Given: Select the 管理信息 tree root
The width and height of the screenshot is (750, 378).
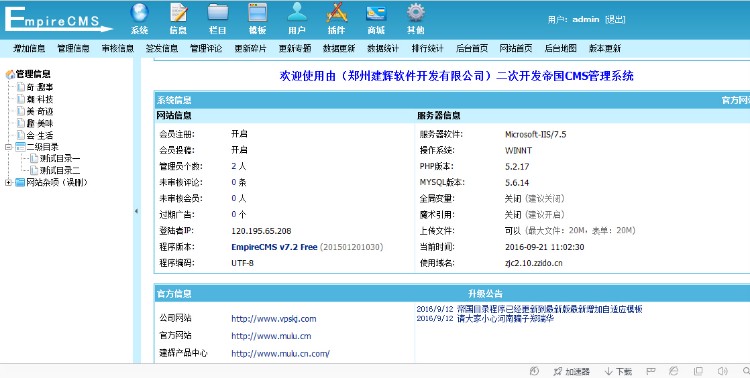Looking at the screenshot, I should pyautogui.click(x=33, y=74).
